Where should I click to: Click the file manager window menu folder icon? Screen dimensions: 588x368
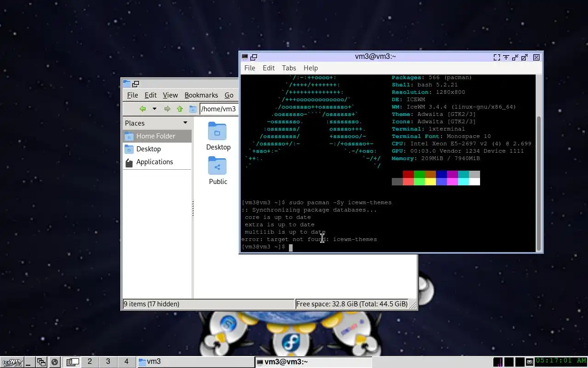click(127, 84)
